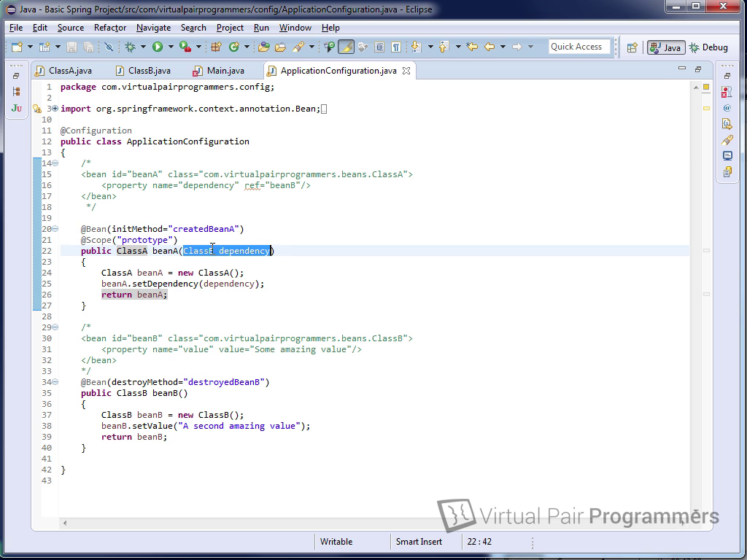Expand folded imports on line 3
Screen dimensions: 747x560
55,109
